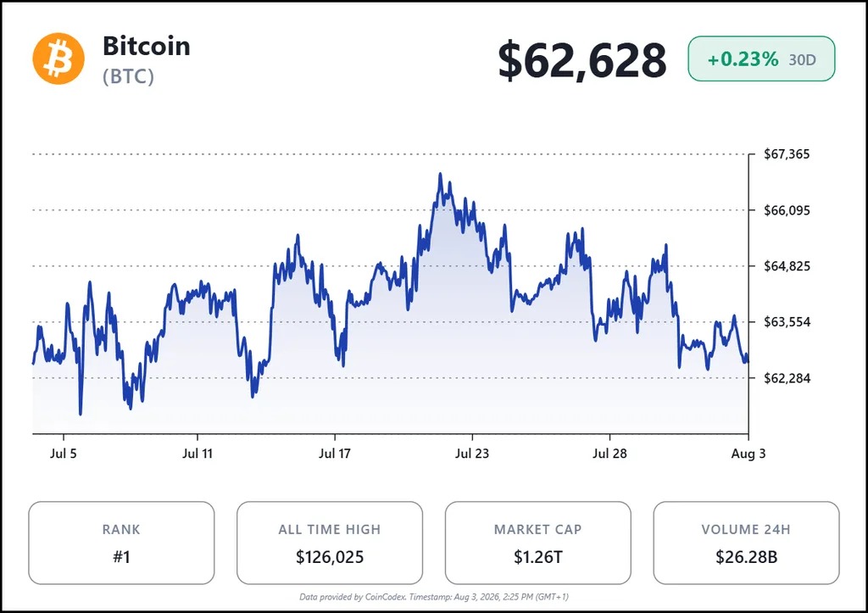The image size is (868, 613).
Task: Click the $62,628 current price
Action: (x=581, y=60)
